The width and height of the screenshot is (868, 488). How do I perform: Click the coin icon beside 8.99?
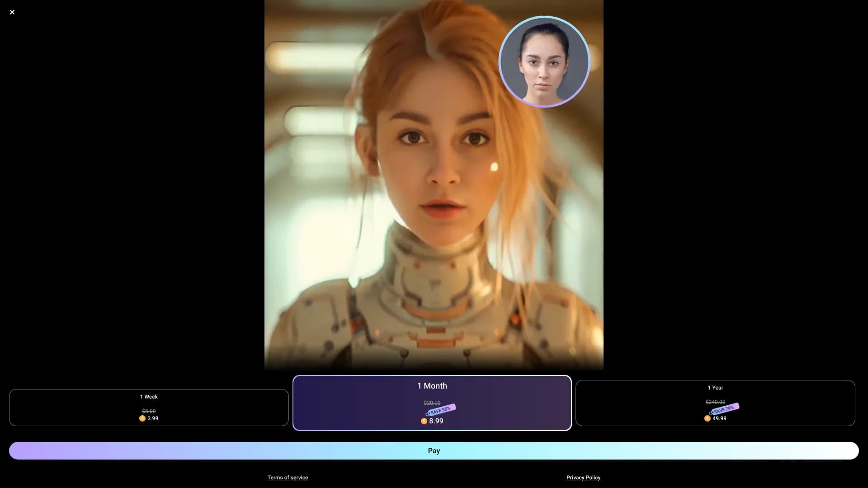(424, 421)
